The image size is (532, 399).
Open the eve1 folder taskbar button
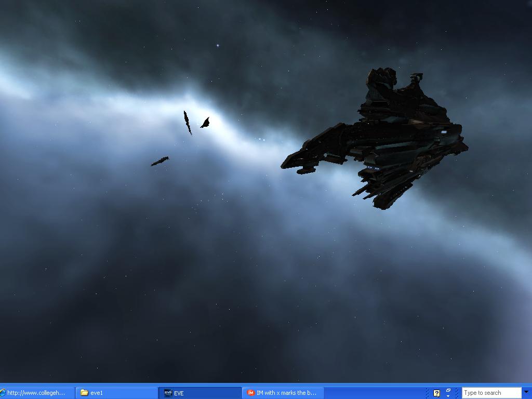click(x=116, y=393)
